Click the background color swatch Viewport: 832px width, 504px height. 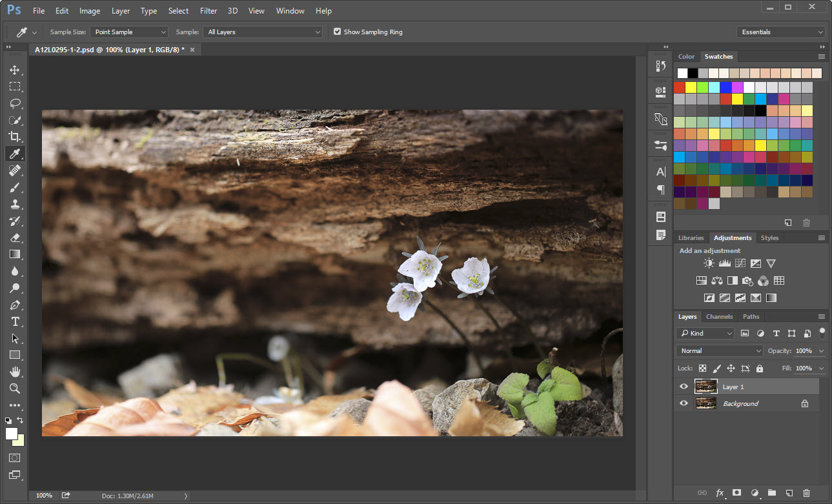pos(20,442)
